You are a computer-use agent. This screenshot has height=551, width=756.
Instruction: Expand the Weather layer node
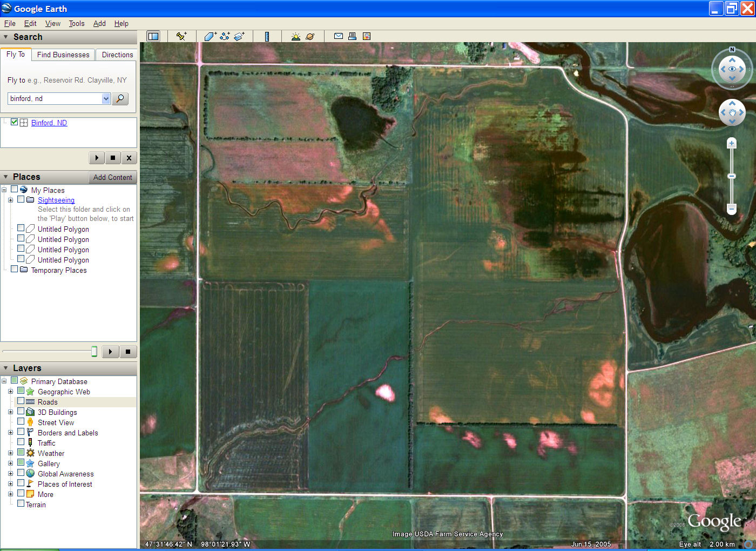pyautogui.click(x=10, y=453)
